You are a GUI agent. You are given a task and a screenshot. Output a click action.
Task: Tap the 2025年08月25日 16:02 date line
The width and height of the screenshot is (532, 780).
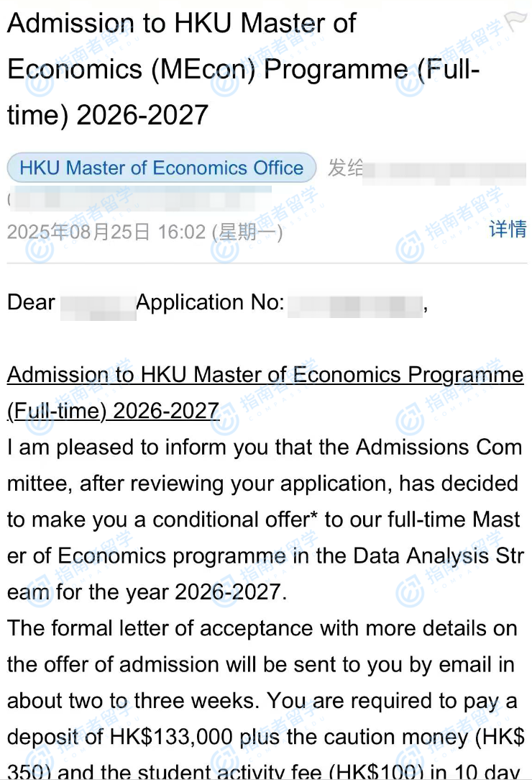point(145,232)
